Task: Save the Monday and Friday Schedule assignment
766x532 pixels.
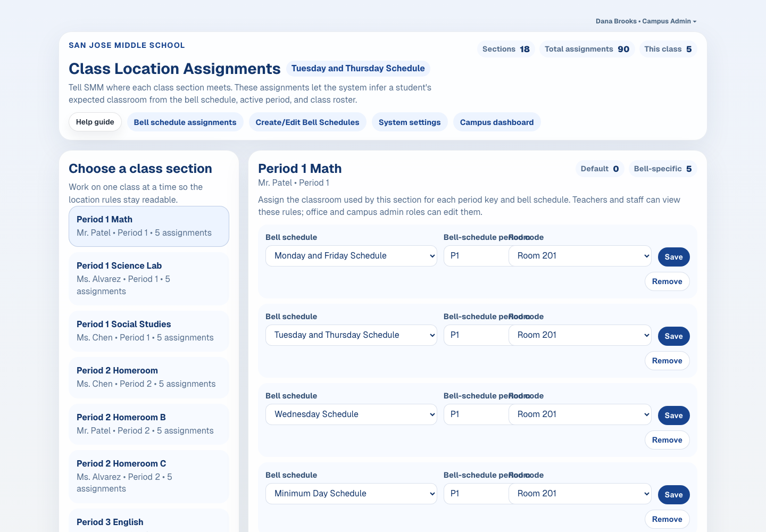Action: [673, 257]
